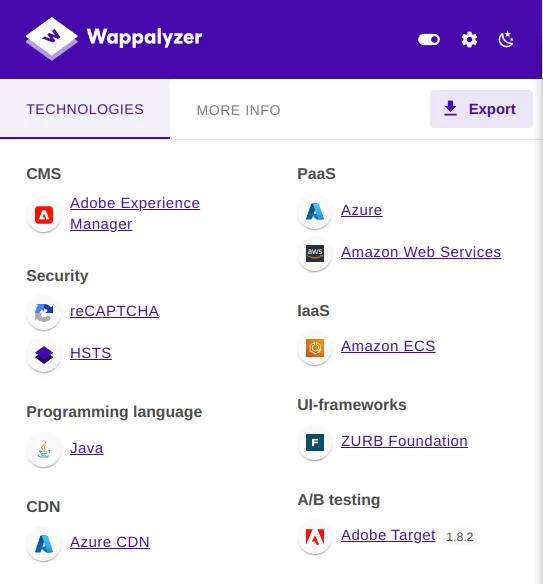Click the Programming language heading
Viewport: 543px width, 584px height.
114,412
